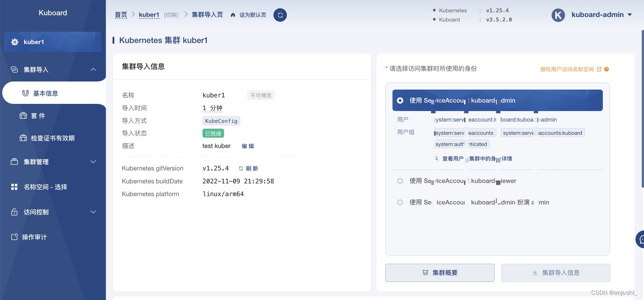
Task: Click the 检查证书有效期 briefcase icon
Action: coord(23,138)
